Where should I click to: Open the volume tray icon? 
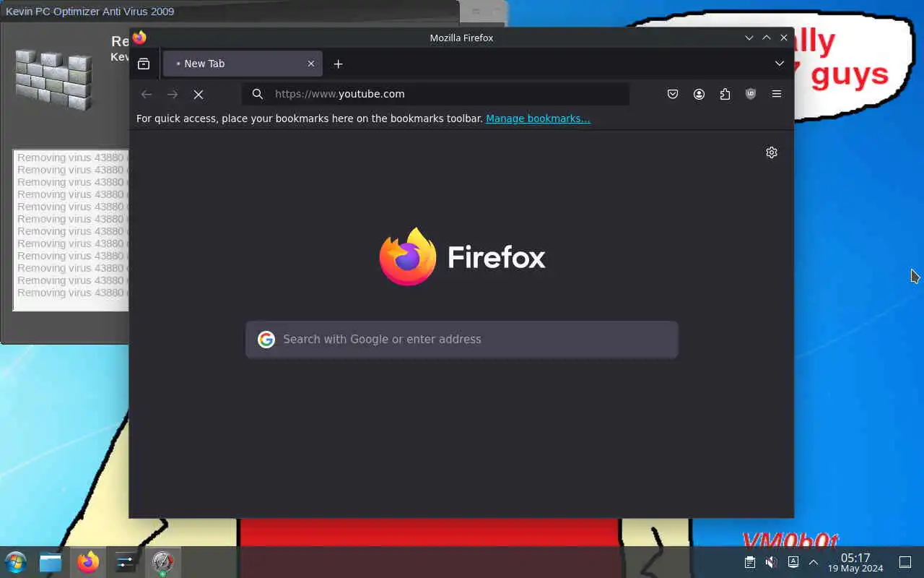[x=772, y=562]
